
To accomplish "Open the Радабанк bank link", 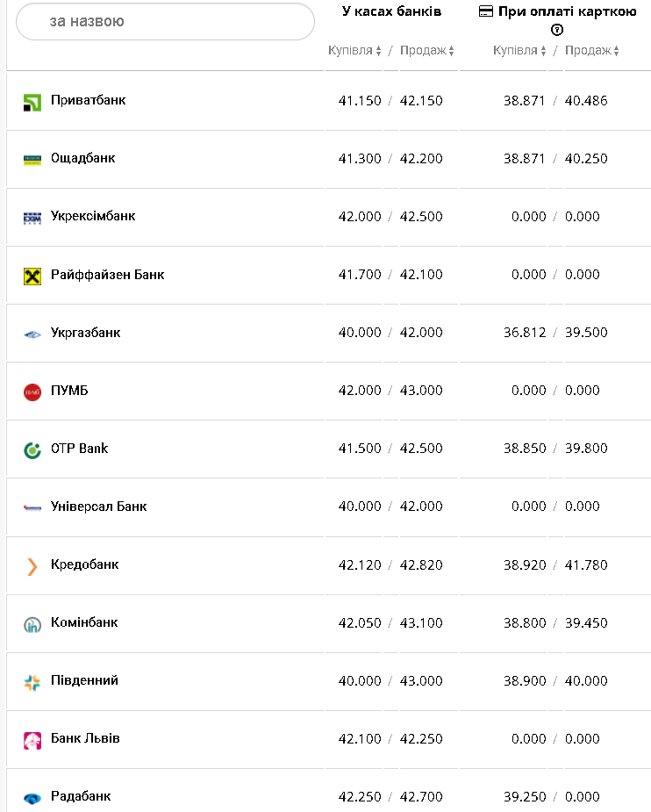I will 81,796.
